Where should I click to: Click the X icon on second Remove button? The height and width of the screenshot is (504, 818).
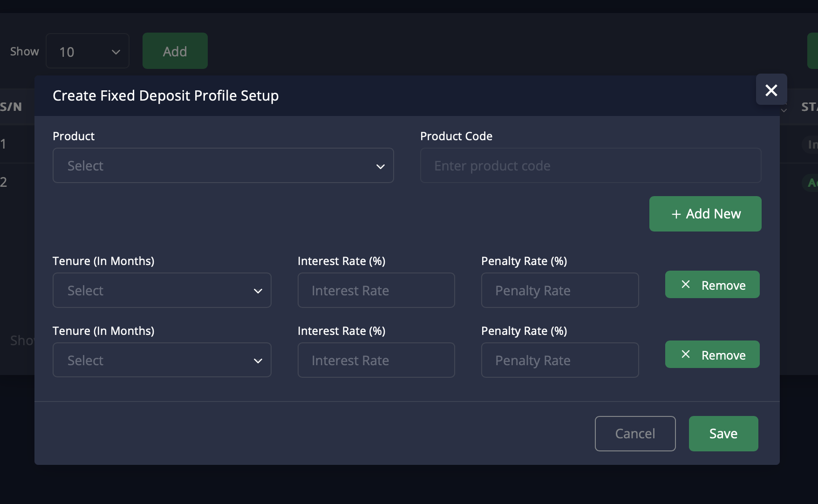pos(686,354)
